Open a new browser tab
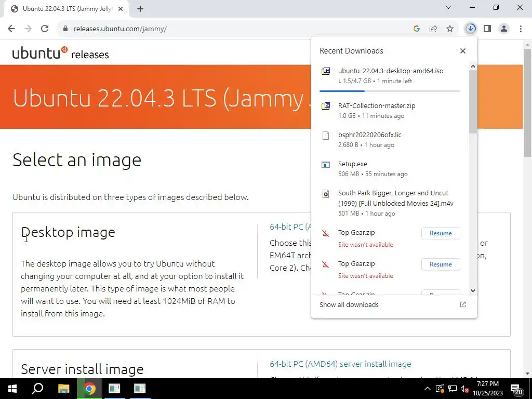The image size is (532, 399). point(140,9)
